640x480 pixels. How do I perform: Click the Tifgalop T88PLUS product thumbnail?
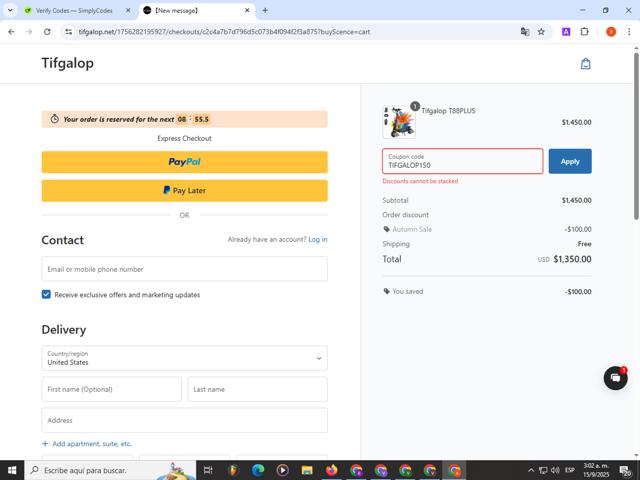(x=399, y=122)
